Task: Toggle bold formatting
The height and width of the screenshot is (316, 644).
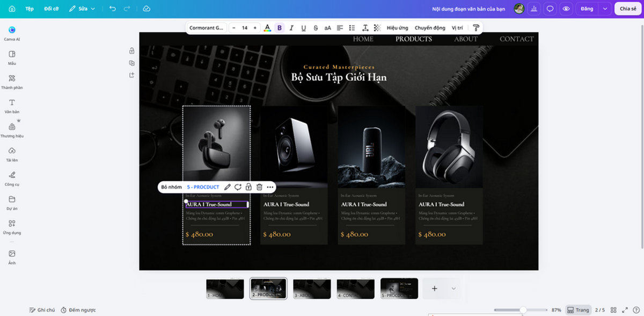Action: point(279,28)
